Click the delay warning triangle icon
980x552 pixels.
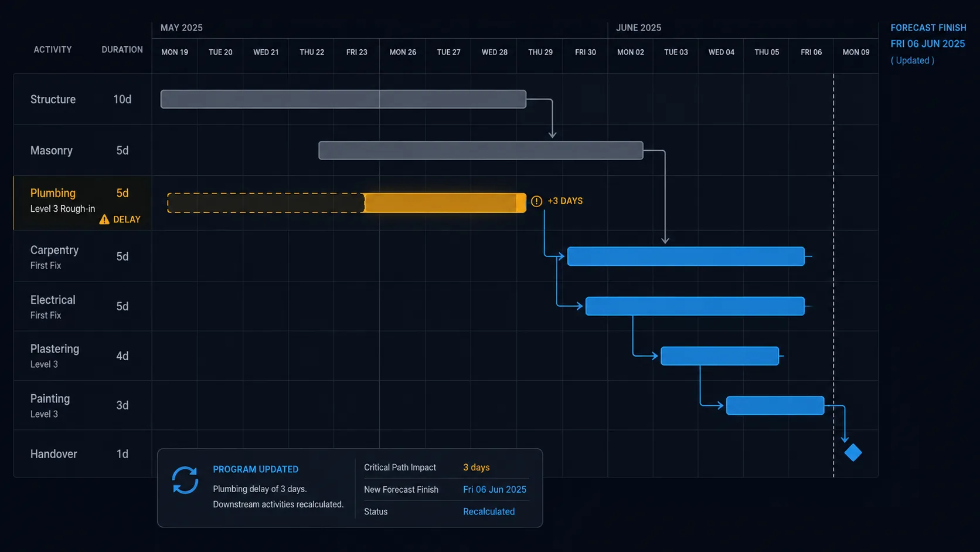[x=104, y=219]
